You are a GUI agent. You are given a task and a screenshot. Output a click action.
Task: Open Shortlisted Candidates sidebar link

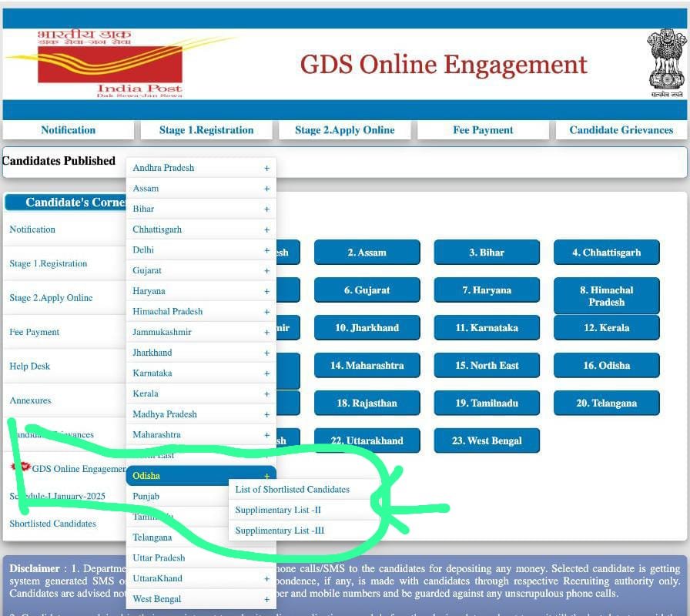tap(53, 524)
